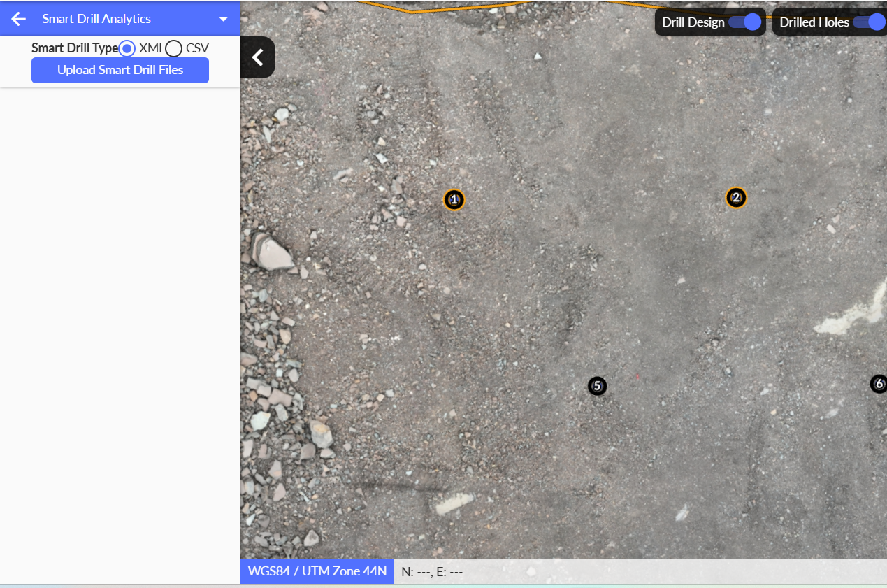Select the XML drill type
This screenshot has width=887, height=588.
[127, 48]
